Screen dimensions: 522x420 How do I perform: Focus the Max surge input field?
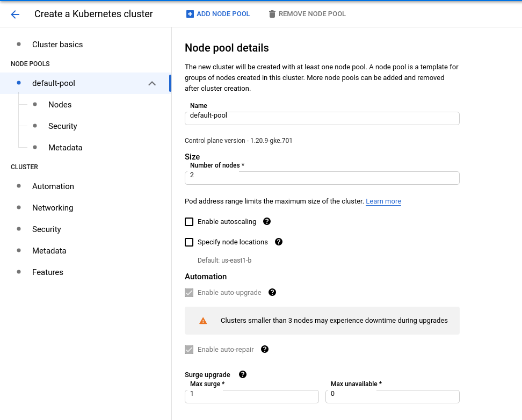(x=251, y=396)
